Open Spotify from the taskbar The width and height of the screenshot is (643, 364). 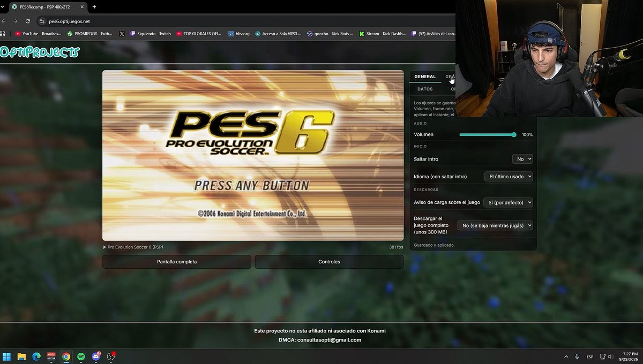[81, 357]
